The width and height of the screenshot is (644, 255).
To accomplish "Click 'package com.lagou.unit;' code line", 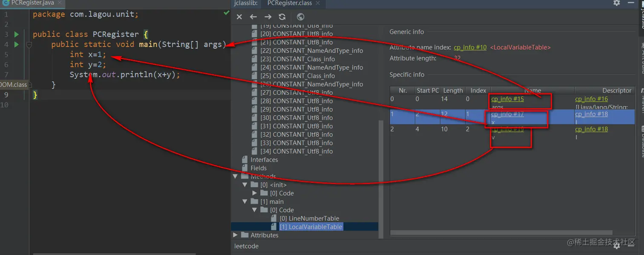I will [86, 14].
